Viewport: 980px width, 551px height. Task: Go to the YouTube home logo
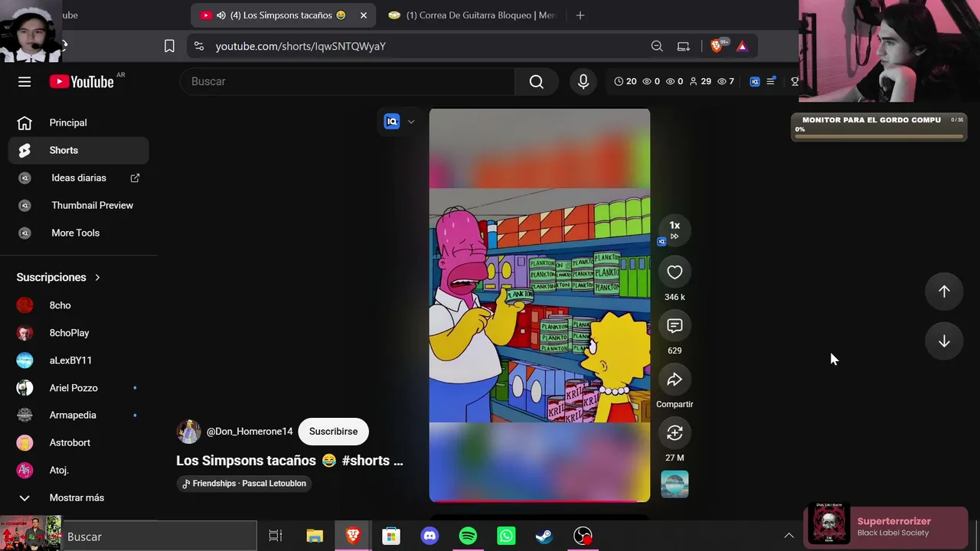(82, 82)
